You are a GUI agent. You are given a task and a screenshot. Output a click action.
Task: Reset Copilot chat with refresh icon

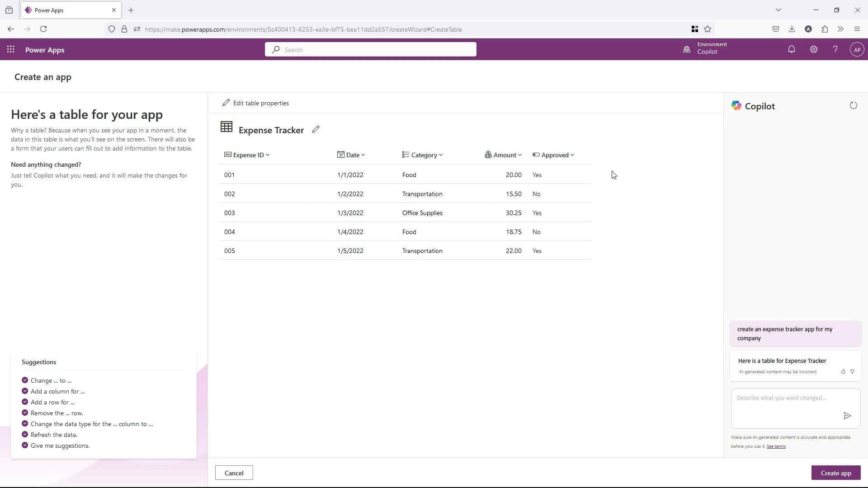coord(853,106)
